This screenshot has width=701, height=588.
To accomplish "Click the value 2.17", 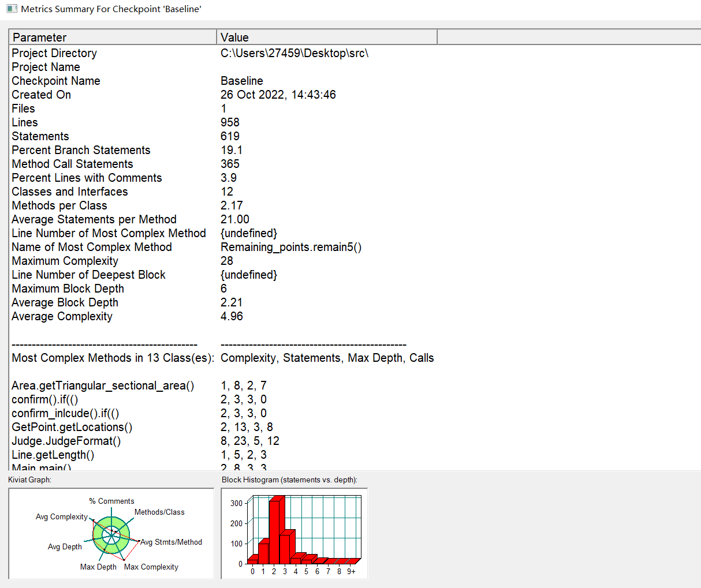I will tap(232, 205).
